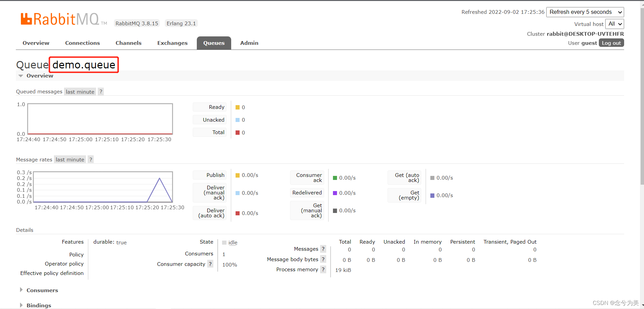Open the Refresh every 5 seconds dropdown
This screenshot has height=309, width=644.
585,12
